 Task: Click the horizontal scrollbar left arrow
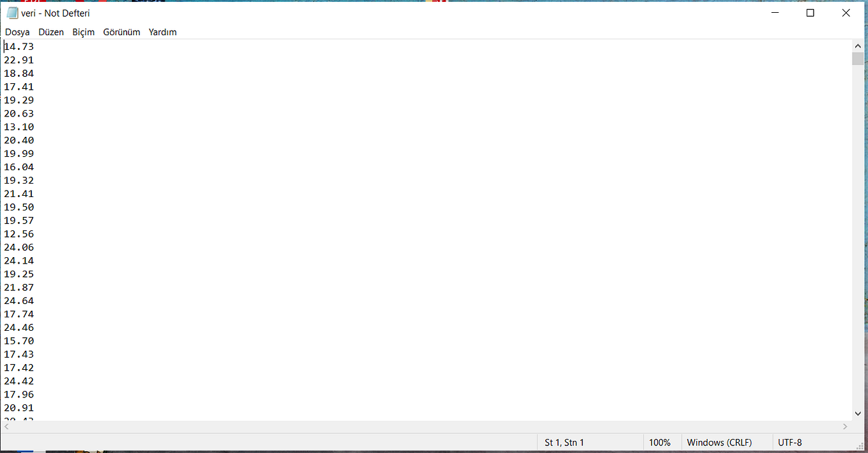pyautogui.click(x=5, y=426)
